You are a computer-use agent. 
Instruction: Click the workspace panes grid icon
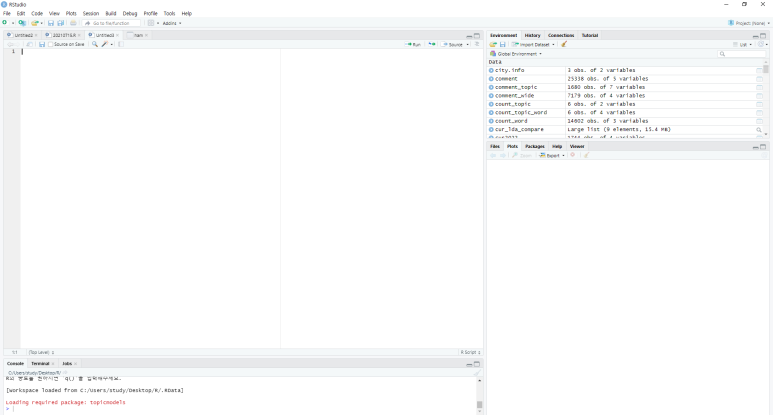(x=151, y=23)
